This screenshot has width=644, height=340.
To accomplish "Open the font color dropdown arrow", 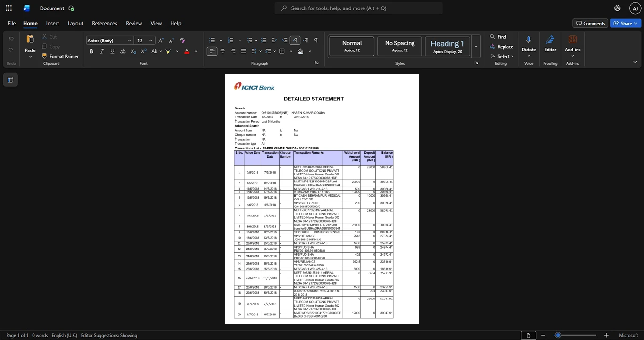I will [196, 51].
